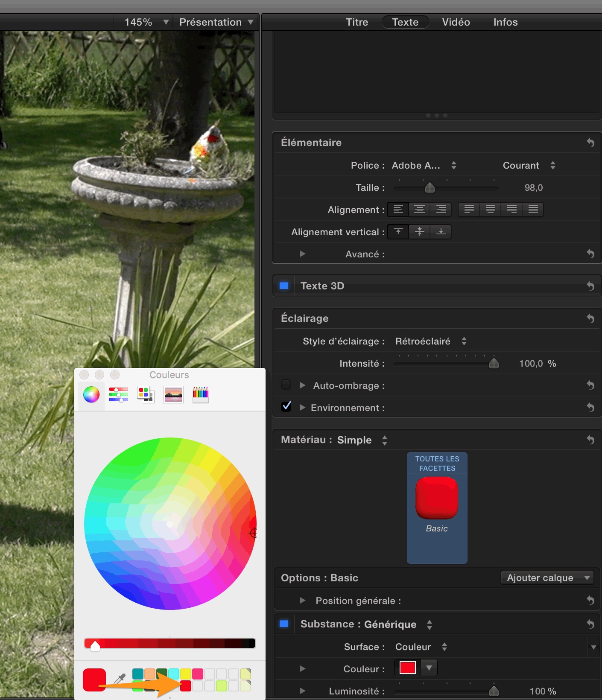Switch to color sliders picker mode
Image resolution: width=602 pixels, height=700 pixels.
[x=119, y=395]
